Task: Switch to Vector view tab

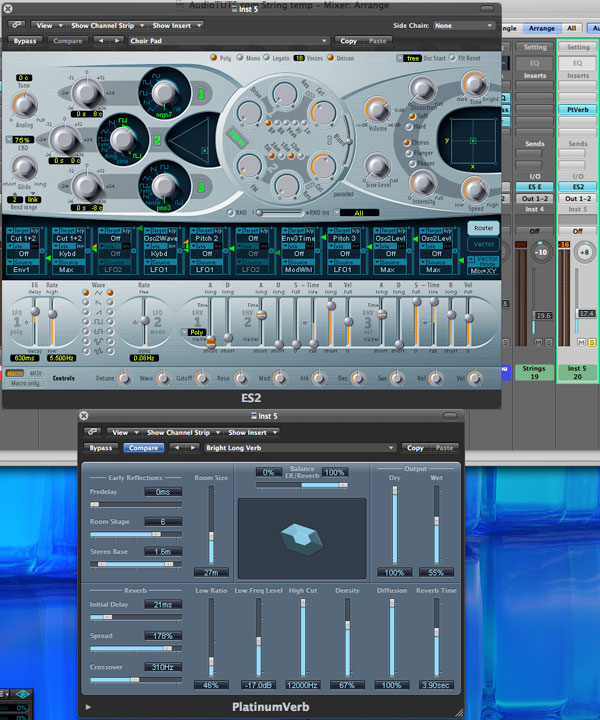Action: pyautogui.click(x=483, y=244)
